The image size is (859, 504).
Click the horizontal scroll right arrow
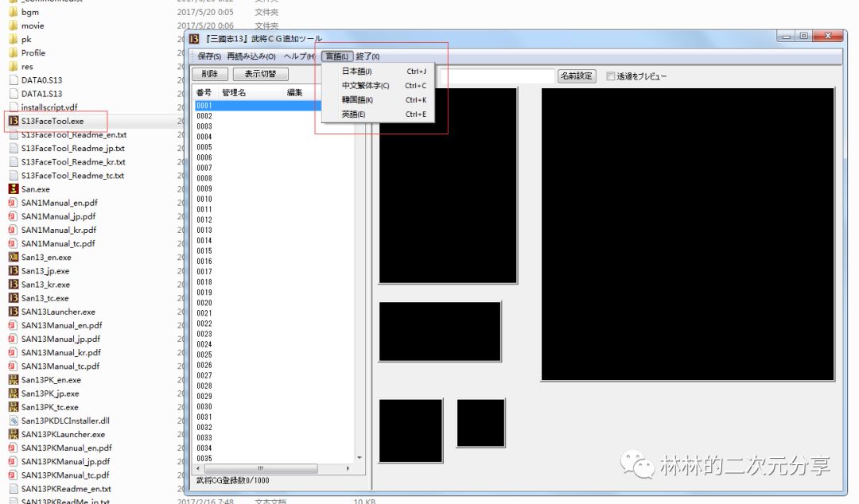348,468
